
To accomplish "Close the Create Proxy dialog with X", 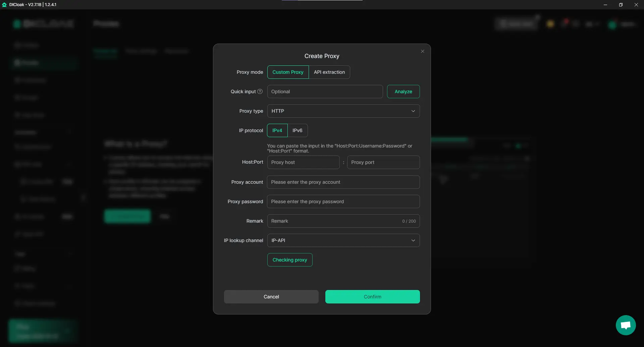I will [x=422, y=51].
